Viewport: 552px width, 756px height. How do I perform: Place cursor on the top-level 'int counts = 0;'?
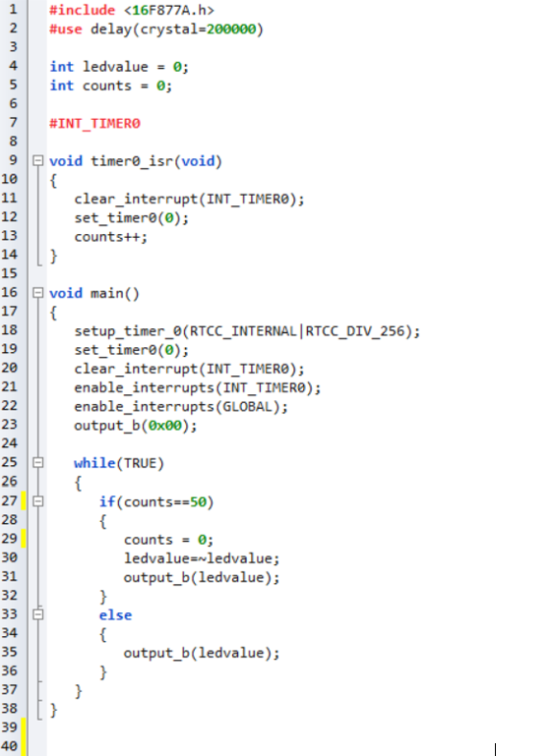[x=110, y=86]
